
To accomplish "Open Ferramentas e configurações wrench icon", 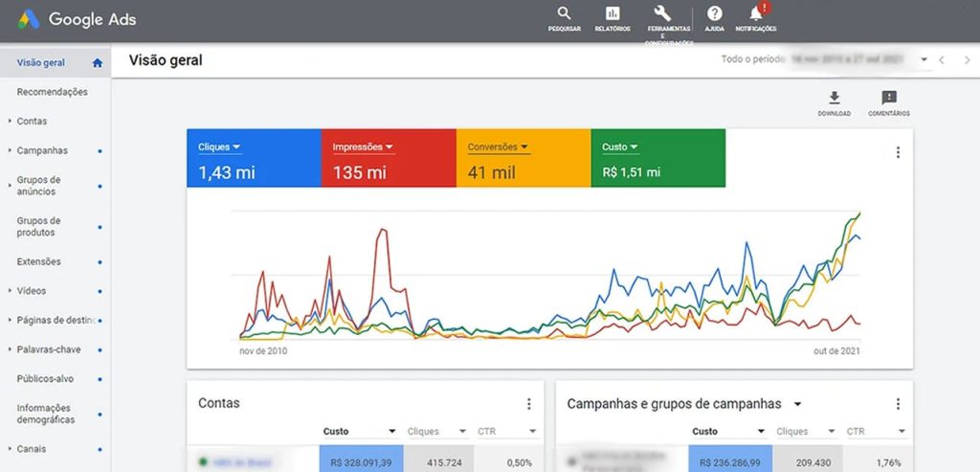I will (662, 14).
